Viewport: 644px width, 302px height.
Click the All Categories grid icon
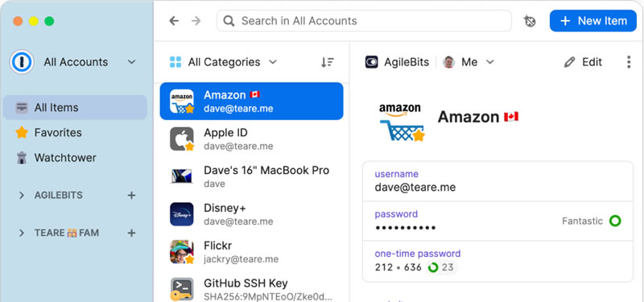(x=175, y=62)
